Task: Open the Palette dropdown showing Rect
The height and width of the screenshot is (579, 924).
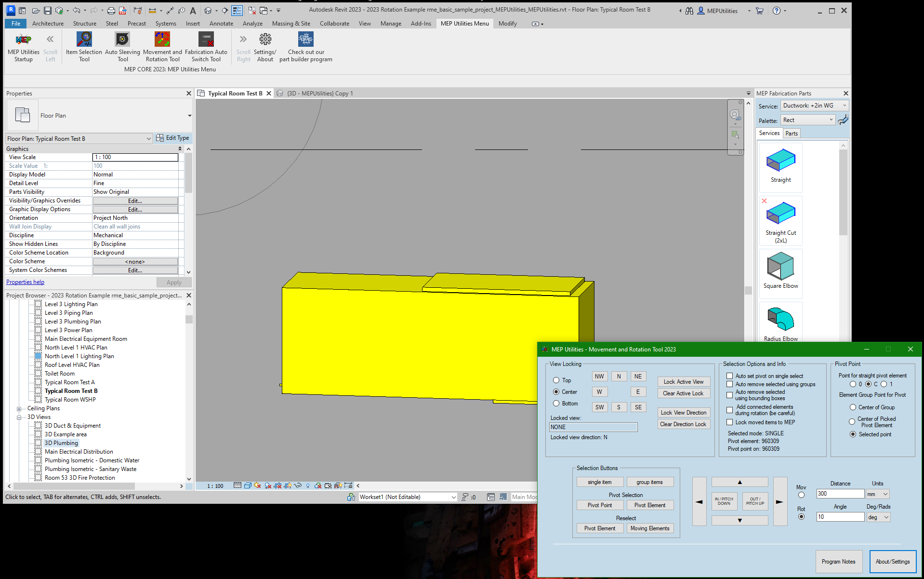Action: [x=808, y=120]
